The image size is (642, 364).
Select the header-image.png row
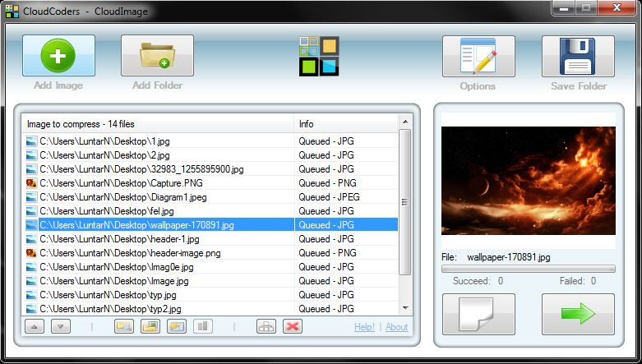210,252
